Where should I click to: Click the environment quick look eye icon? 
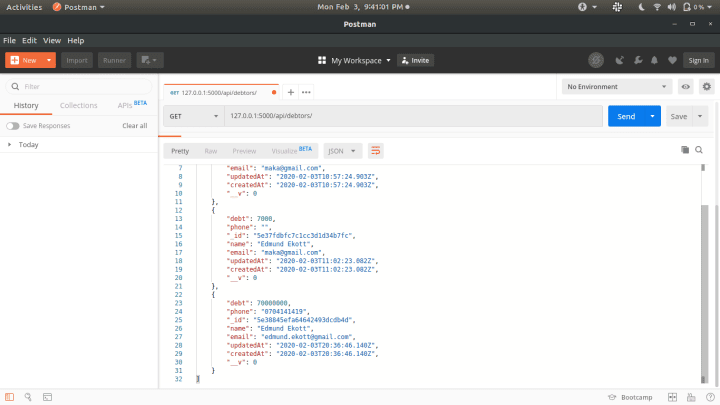tap(686, 87)
